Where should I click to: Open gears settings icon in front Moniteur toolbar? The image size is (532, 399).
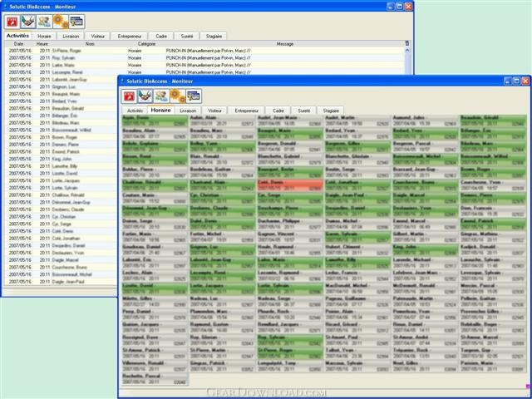177,96
